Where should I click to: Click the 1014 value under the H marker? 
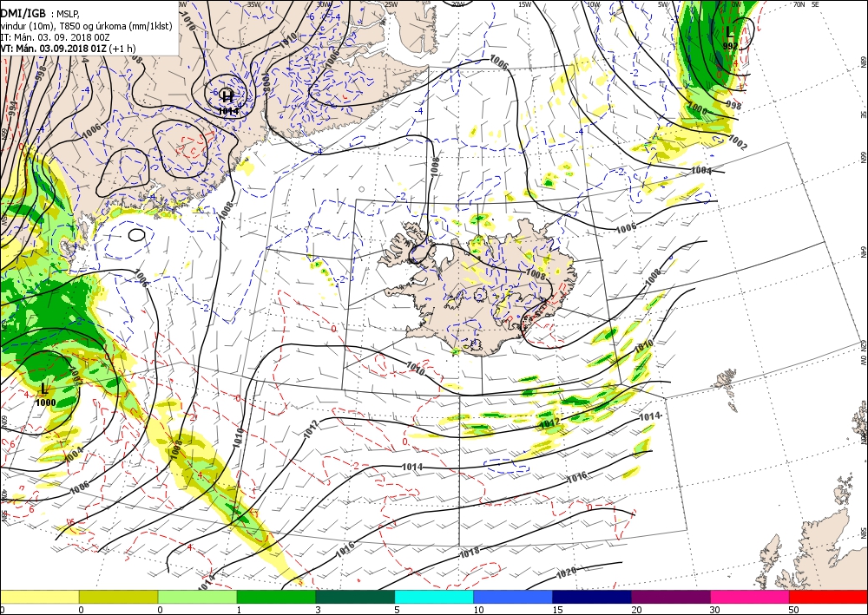(x=228, y=111)
